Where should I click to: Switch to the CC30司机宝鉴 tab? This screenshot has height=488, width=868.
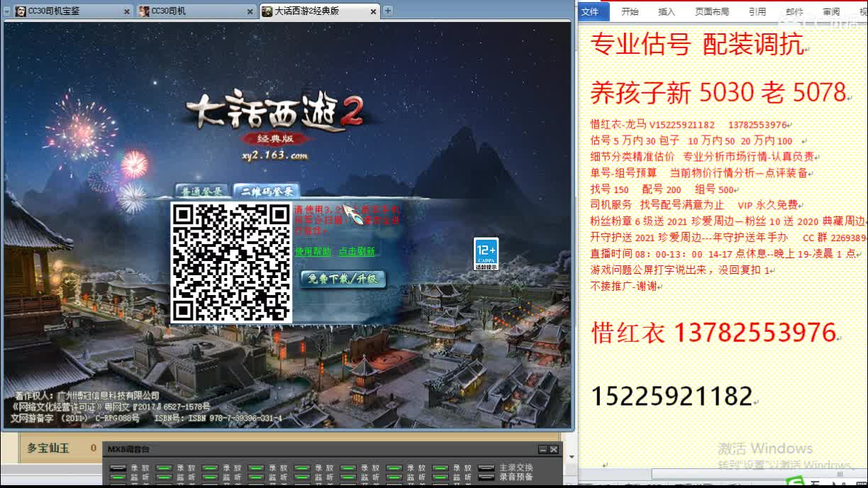point(74,11)
